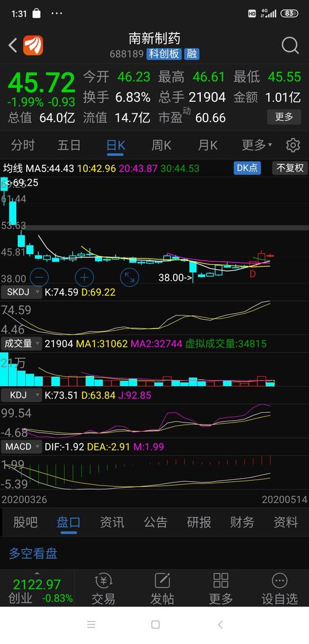Image resolution: width=309 pixels, height=644 pixels.
Task: Toggle the DK点 indicator button
Action: 247,168
